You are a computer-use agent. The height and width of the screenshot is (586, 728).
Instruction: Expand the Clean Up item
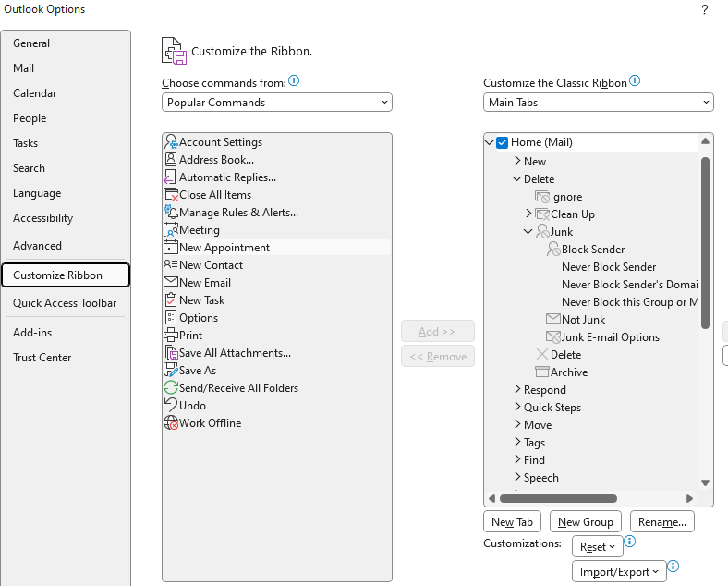click(528, 214)
